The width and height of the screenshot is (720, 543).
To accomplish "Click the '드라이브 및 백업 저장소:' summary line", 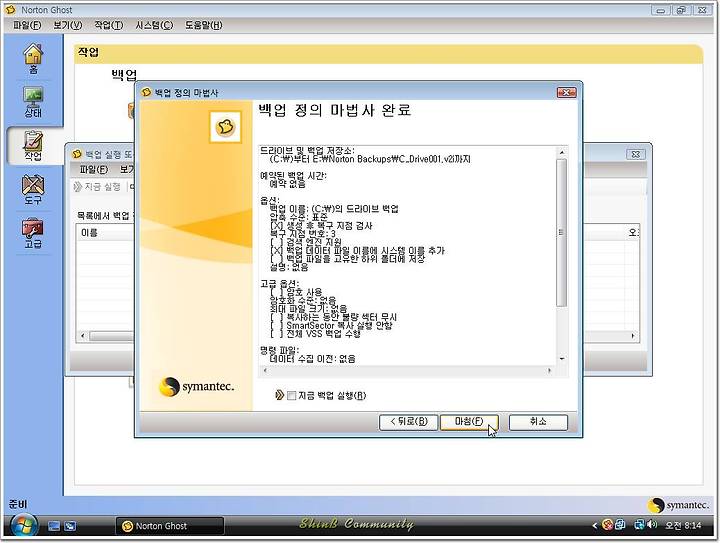I will [307, 151].
